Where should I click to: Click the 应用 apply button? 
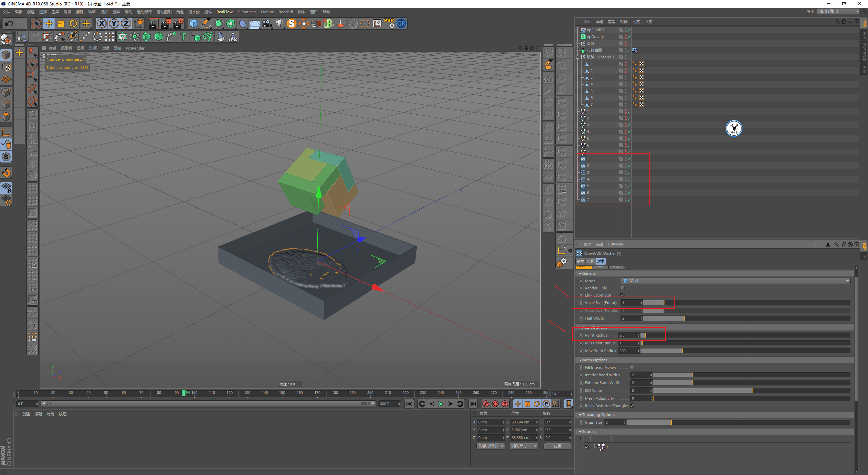(x=557, y=446)
